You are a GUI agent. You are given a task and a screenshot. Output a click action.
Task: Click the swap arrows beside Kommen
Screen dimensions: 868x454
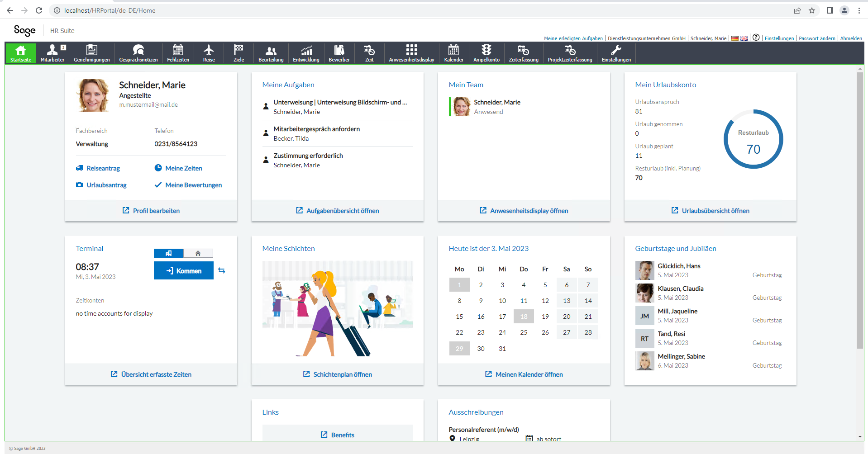pos(222,270)
